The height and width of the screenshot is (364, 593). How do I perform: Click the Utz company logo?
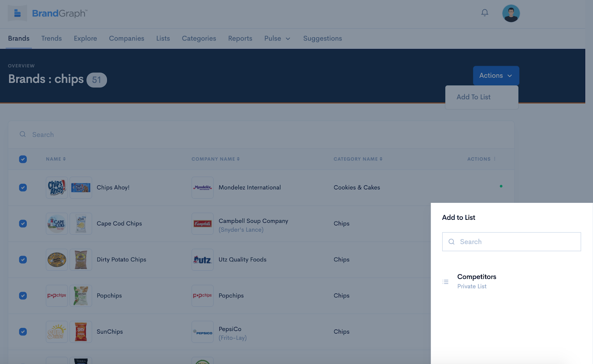[x=202, y=259]
